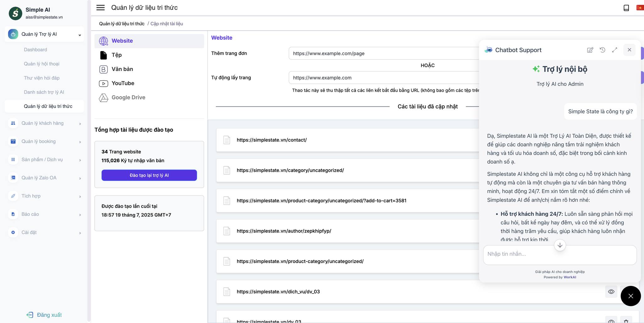
Task: Open Danh sách trợ lý AI
Action: [x=44, y=92]
